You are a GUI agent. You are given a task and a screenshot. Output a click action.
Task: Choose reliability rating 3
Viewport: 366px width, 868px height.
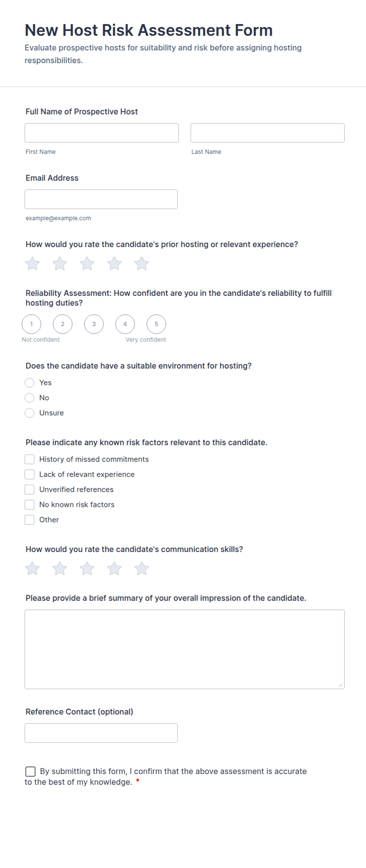click(x=94, y=324)
